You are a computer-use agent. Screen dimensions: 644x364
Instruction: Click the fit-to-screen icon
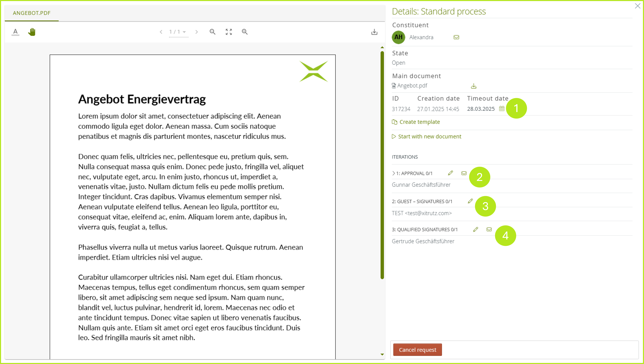(x=229, y=32)
